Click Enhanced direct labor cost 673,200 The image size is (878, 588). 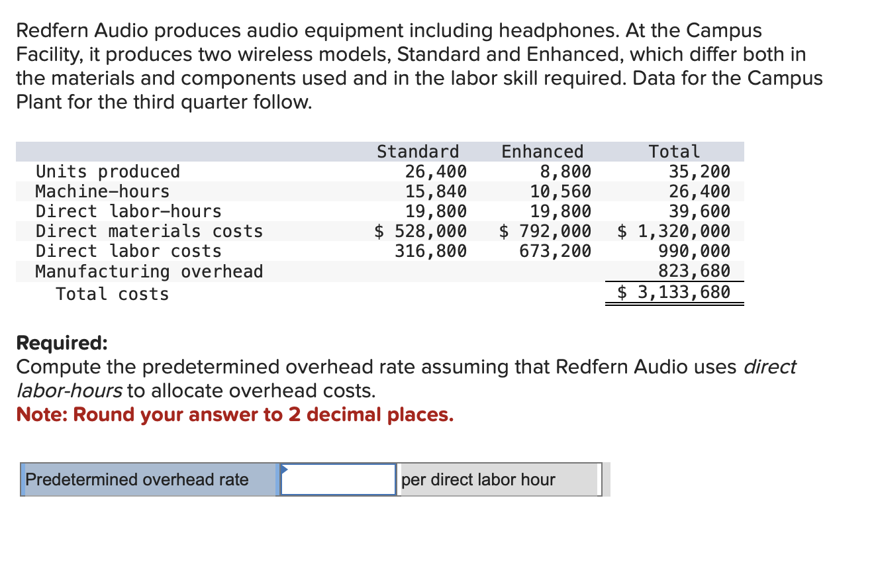pos(555,251)
